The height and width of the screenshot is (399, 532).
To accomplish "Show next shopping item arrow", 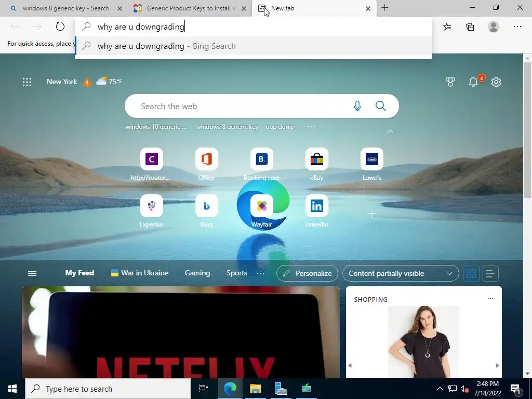I will 497,365.
